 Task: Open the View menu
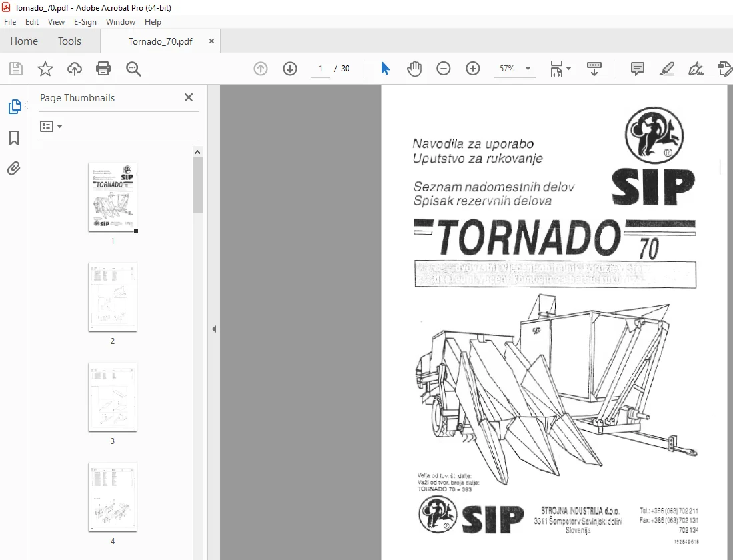pyautogui.click(x=56, y=21)
